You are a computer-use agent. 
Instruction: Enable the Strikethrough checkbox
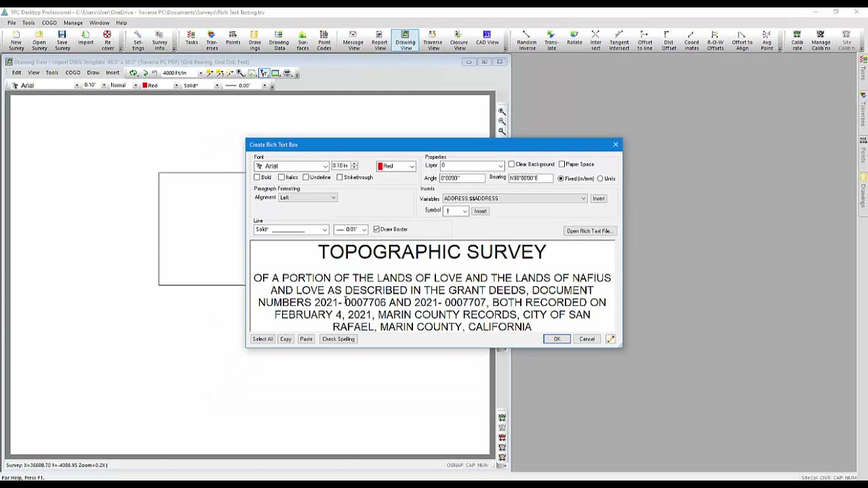point(340,178)
